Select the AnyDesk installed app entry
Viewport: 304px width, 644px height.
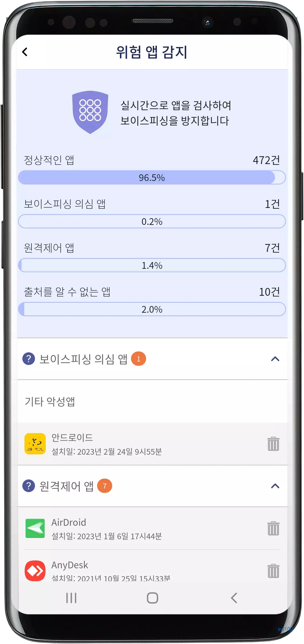point(108,570)
